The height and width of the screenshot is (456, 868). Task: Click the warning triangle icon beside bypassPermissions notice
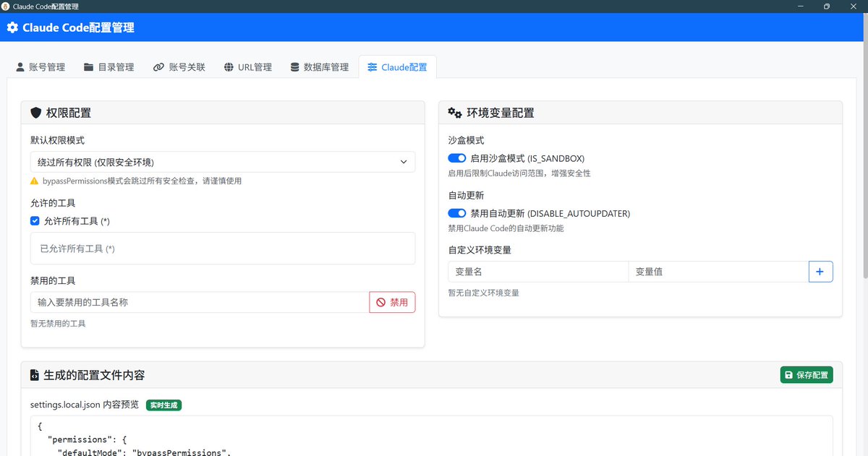pyautogui.click(x=34, y=181)
